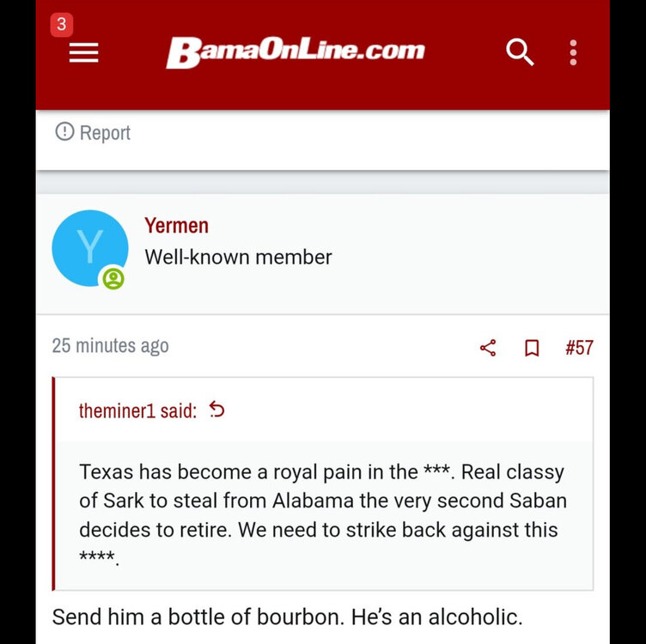The height and width of the screenshot is (644, 646).
Task: Open the three-dot more options menu
Action: point(573,52)
